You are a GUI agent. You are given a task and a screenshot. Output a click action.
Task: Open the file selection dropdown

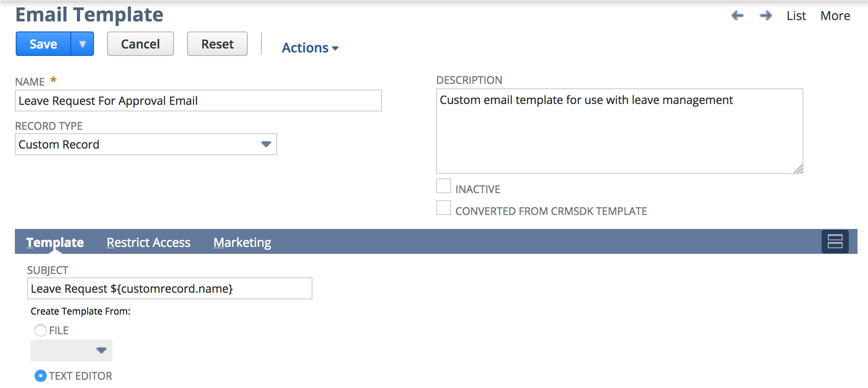click(101, 350)
